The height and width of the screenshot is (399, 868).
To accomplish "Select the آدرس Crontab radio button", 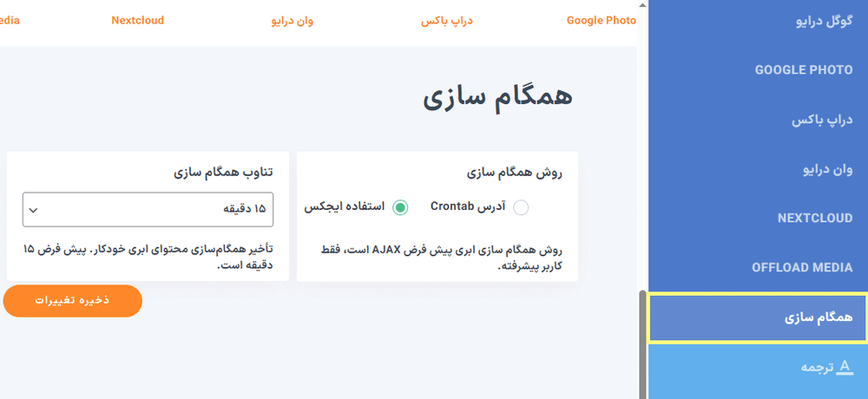I will pyautogui.click(x=521, y=207).
